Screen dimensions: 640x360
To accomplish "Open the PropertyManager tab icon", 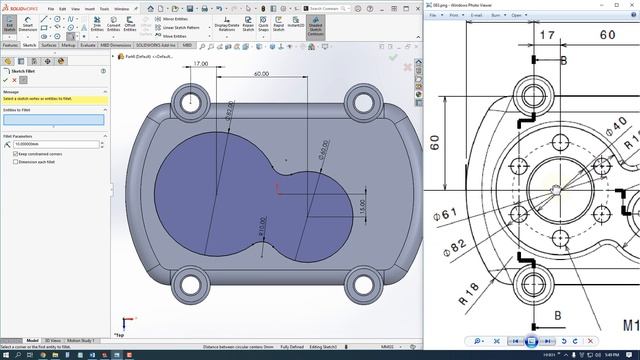I will pos(21,61).
